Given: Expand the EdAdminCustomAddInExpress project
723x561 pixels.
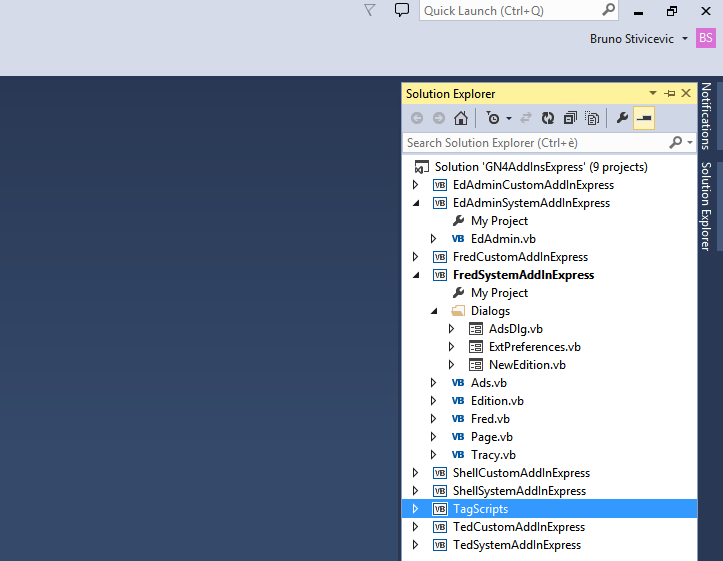Looking at the screenshot, I should point(415,185).
